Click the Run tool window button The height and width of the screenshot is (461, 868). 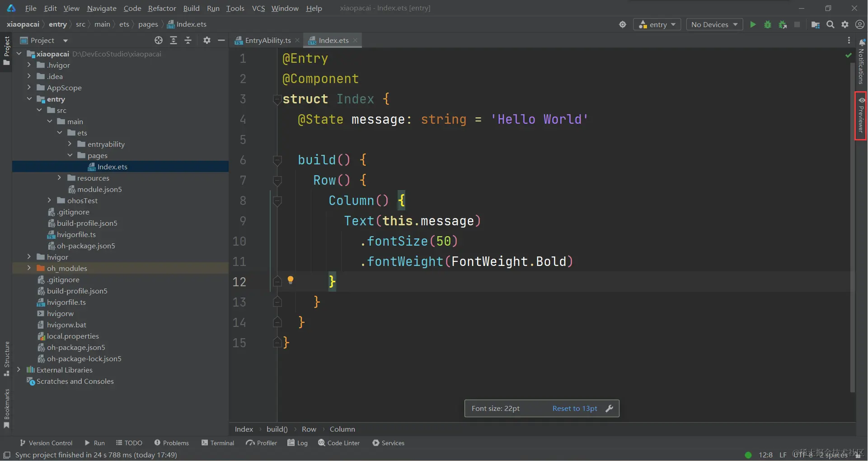coord(95,443)
